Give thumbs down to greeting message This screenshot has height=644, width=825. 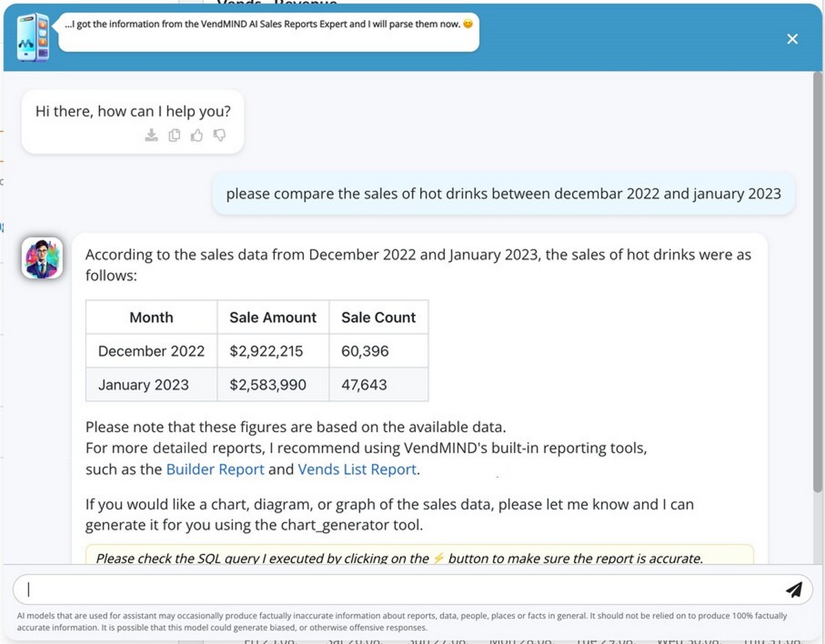pyautogui.click(x=220, y=135)
